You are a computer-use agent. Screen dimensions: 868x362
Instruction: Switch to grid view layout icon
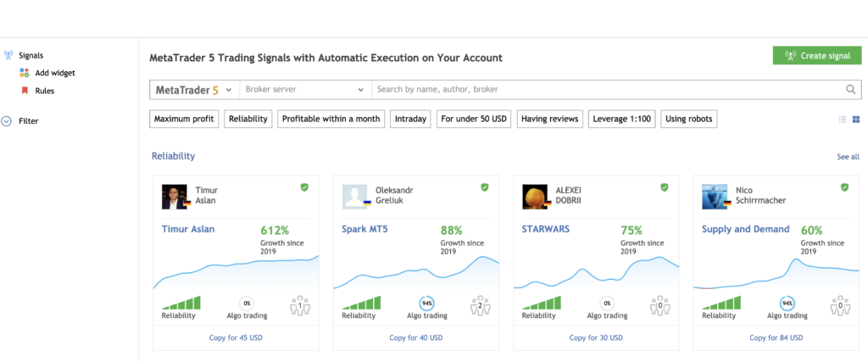(856, 119)
